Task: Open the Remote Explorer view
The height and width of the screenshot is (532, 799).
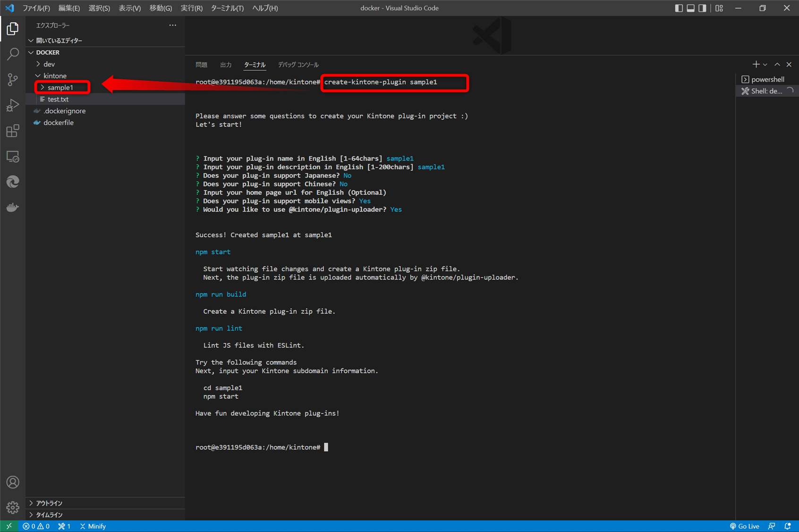Action: click(x=13, y=156)
